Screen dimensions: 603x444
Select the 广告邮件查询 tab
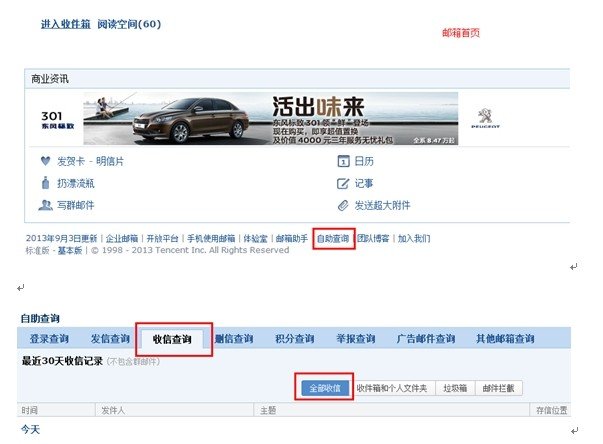pyautogui.click(x=426, y=339)
